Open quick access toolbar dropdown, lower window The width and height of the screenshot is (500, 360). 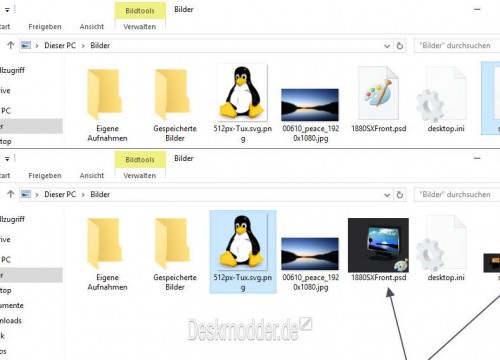point(7,159)
